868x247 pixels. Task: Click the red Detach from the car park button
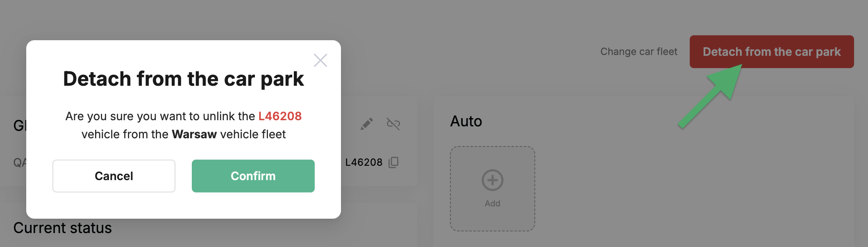(x=772, y=52)
